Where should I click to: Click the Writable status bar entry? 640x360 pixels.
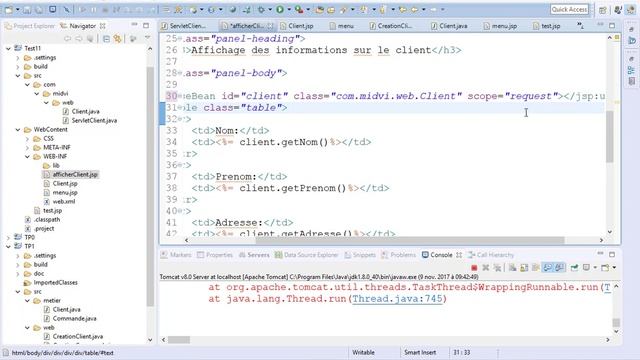click(x=363, y=352)
